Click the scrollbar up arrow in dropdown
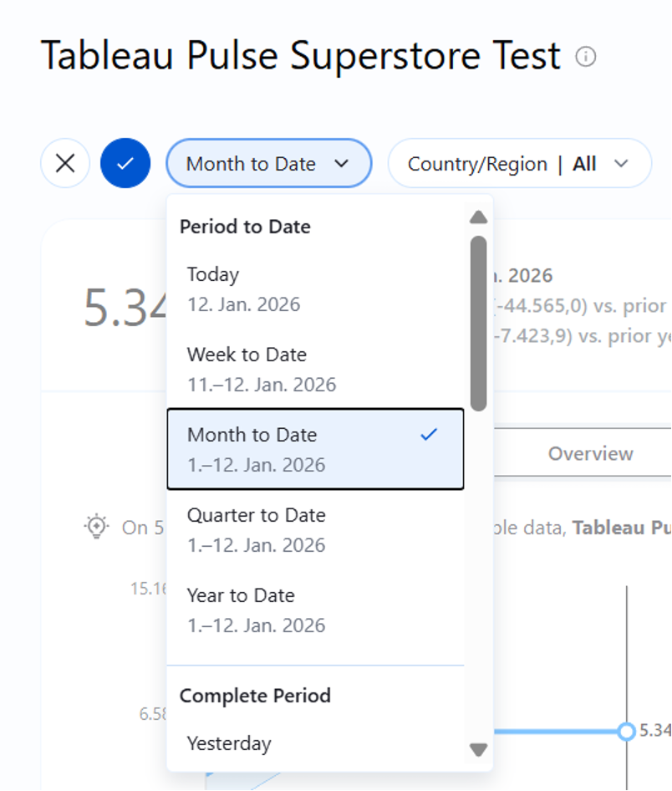 (x=478, y=217)
